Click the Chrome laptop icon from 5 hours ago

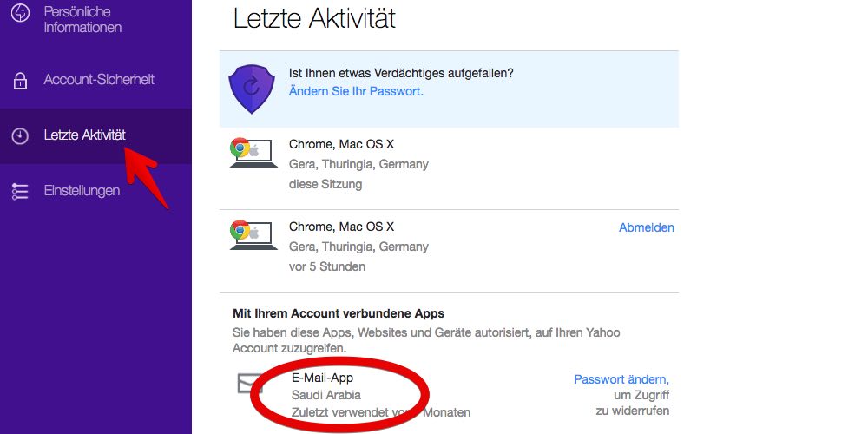(253, 235)
